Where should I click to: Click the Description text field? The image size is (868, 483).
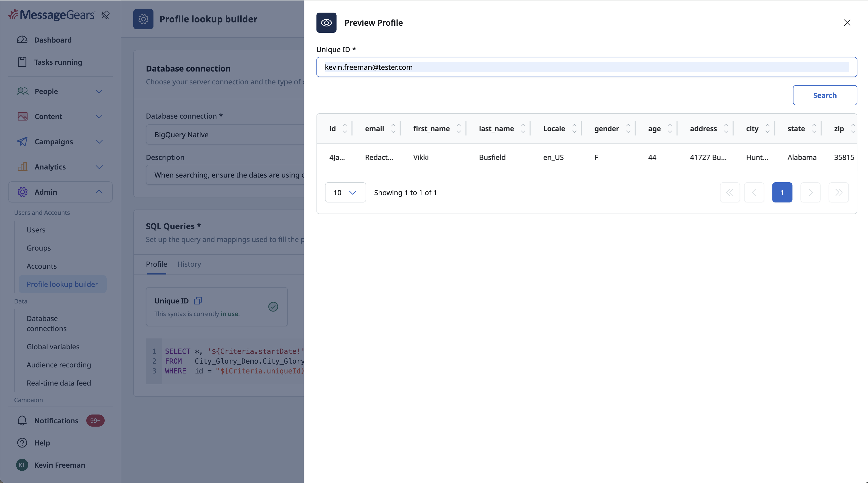225,175
